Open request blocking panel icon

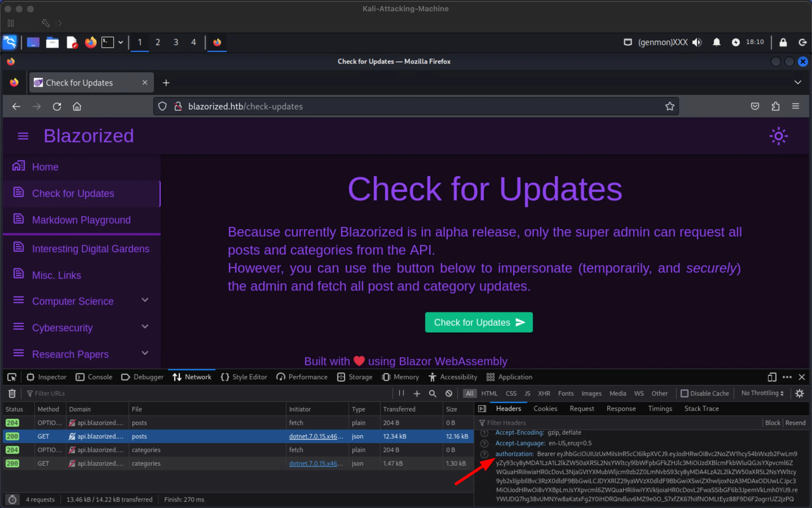click(449, 393)
